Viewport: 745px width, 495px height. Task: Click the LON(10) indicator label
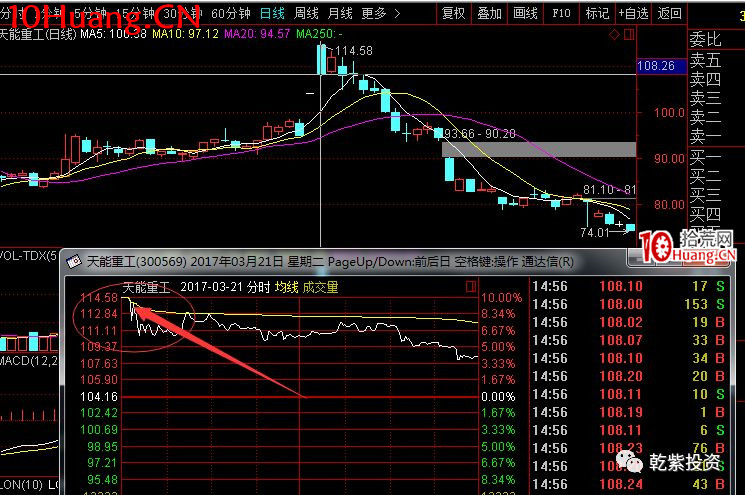[22, 485]
